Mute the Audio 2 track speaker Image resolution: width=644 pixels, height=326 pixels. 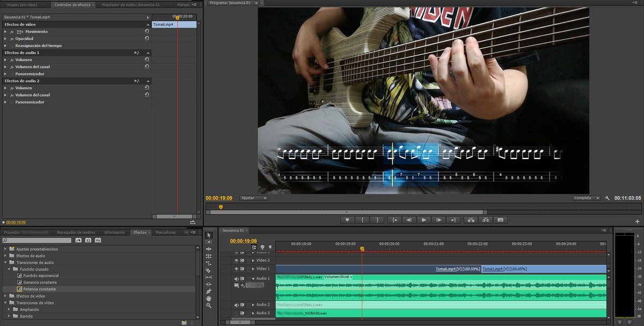pyautogui.click(x=236, y=305)
